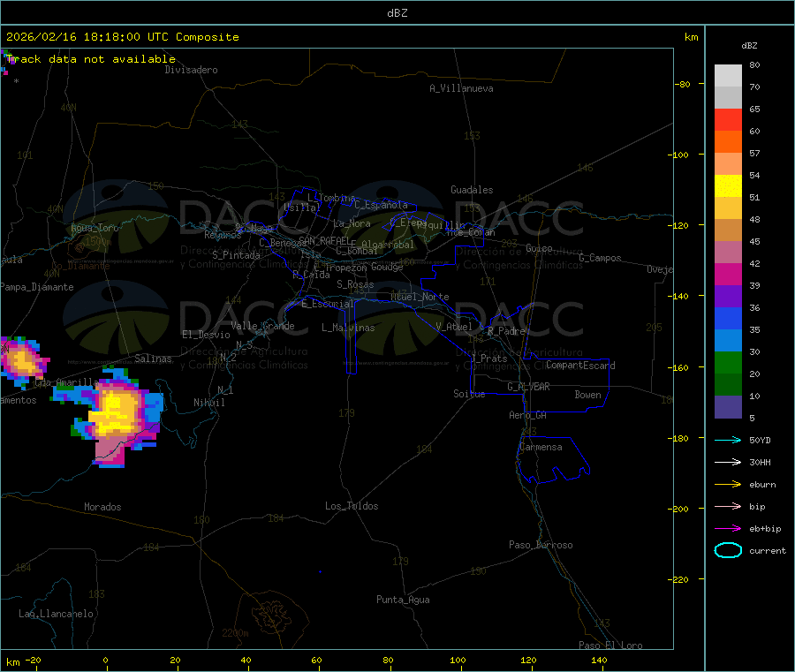Click the cyan 'current' ellipse in the legend
795x672 pixels.
click(728, 550)
